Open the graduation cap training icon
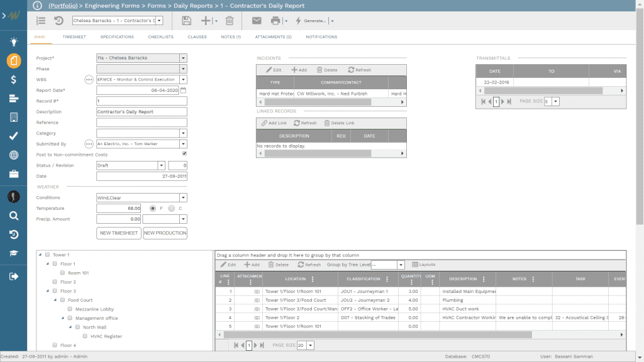The width and height of the screenshot is (644, 362). point(14,253)
